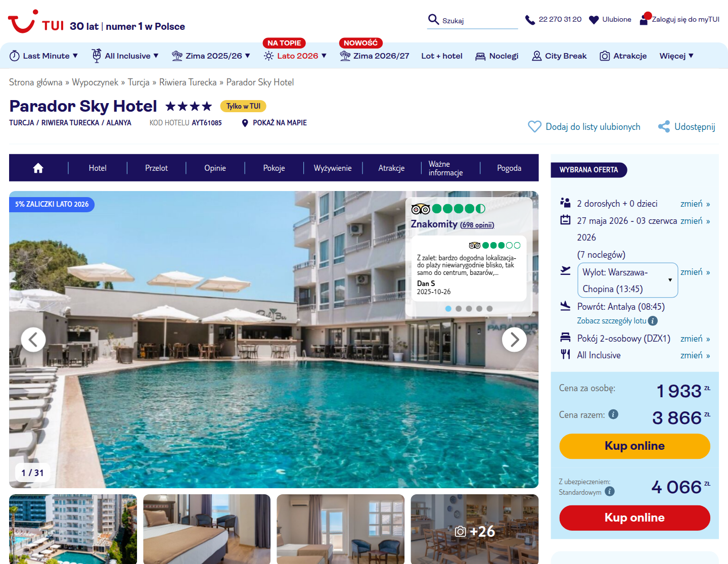Open the +26 photos gallery thumbnail
728x564 pixels.
(x=475, y=529)
